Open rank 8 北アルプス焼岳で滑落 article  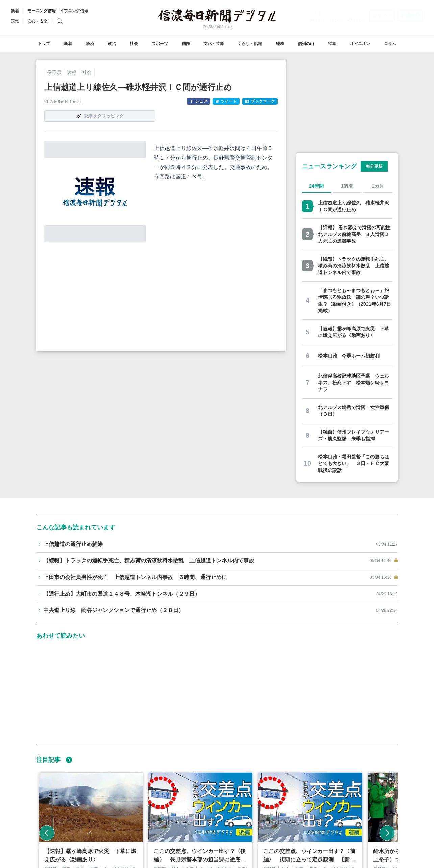[347, 411]
